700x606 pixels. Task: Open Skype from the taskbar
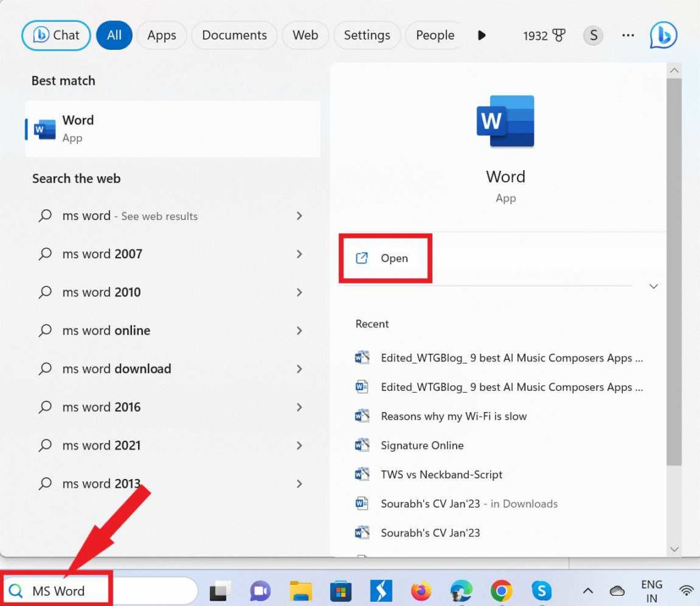tap(541, 591)
